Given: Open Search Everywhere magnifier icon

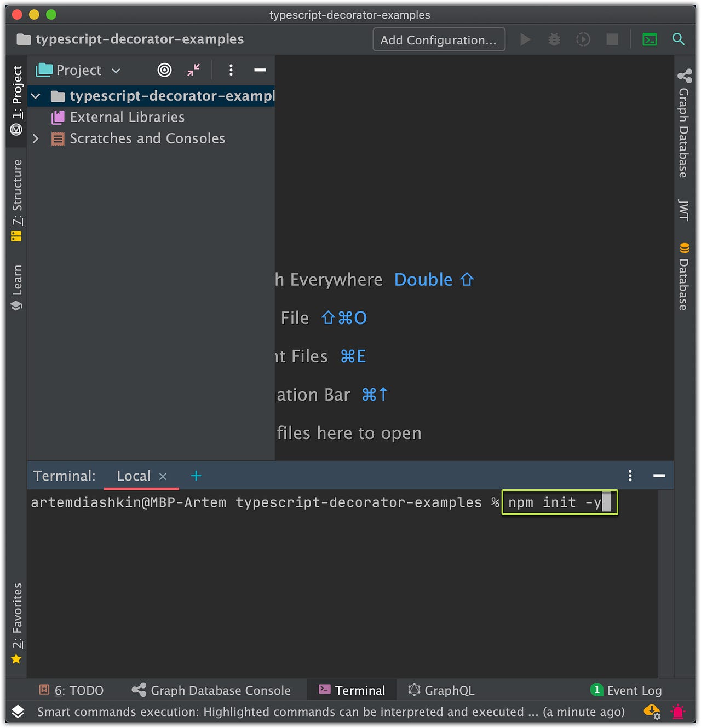Looking at the screenshot, I should pos(679,39).
